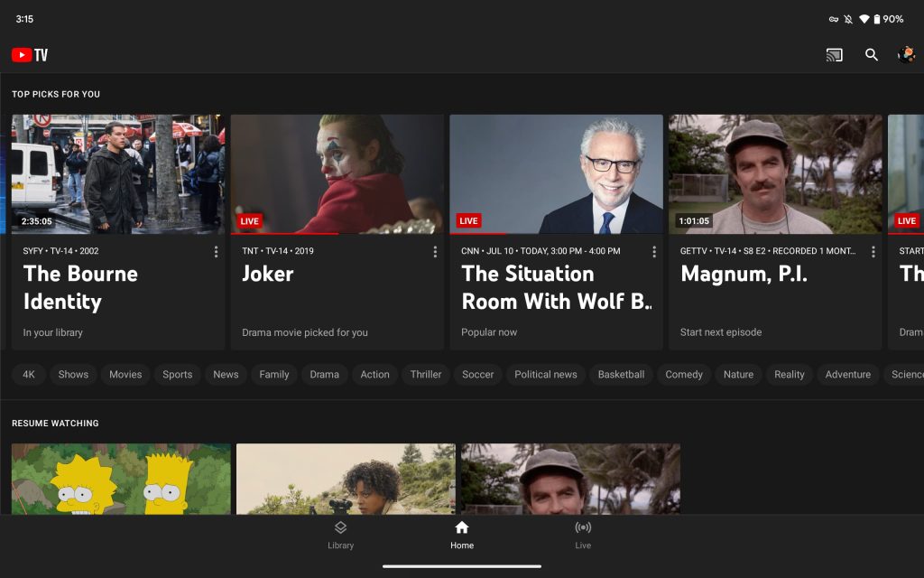Click the YouTube TV logo

tap(30, 55)
